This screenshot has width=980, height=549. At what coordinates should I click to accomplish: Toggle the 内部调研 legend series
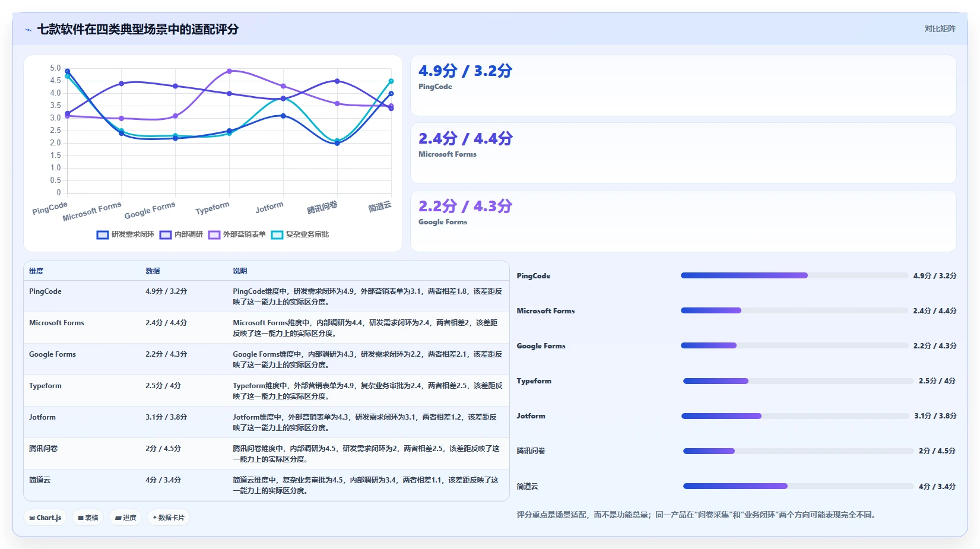[181, 234]
